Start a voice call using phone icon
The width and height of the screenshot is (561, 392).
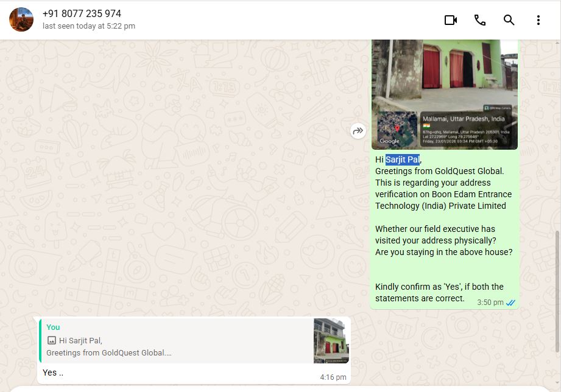480,20
